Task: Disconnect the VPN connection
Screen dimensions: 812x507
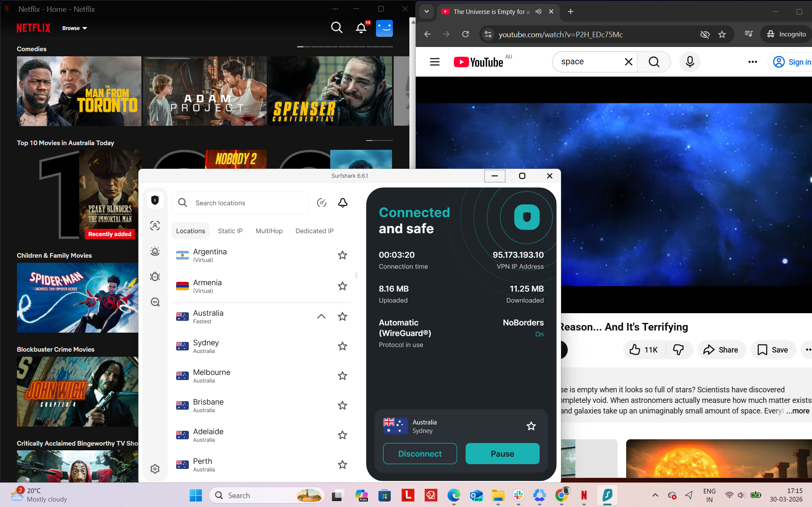Action: 420,453
